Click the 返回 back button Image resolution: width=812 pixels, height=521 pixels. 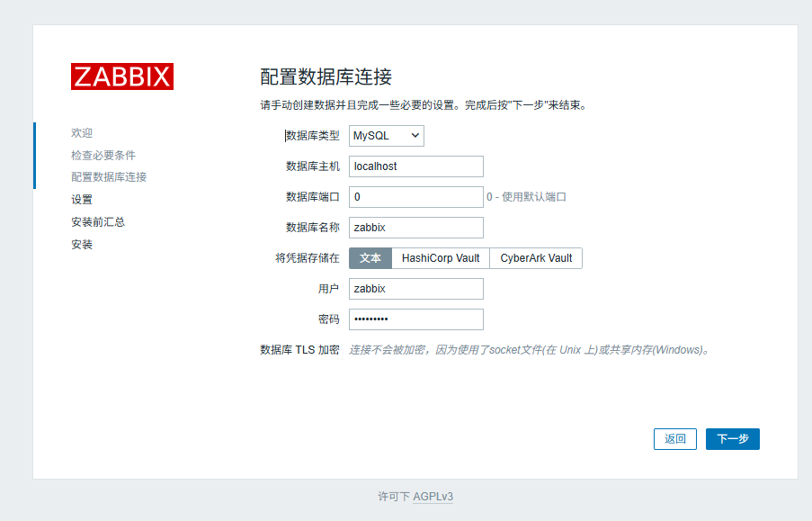(x=674, y=439)
